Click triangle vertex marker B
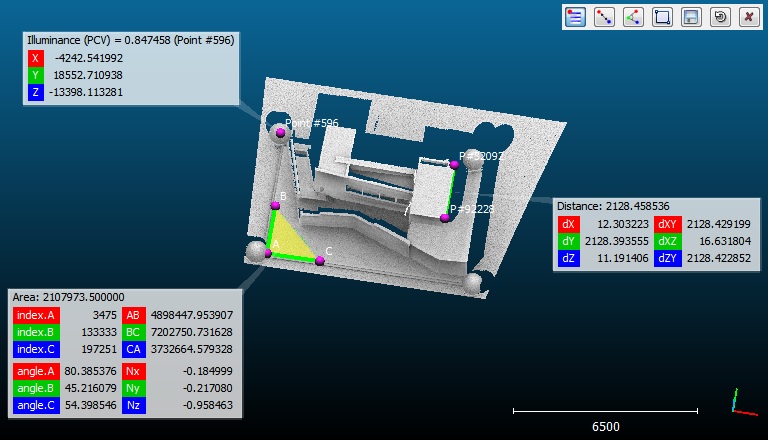 [x=275, y=206]
